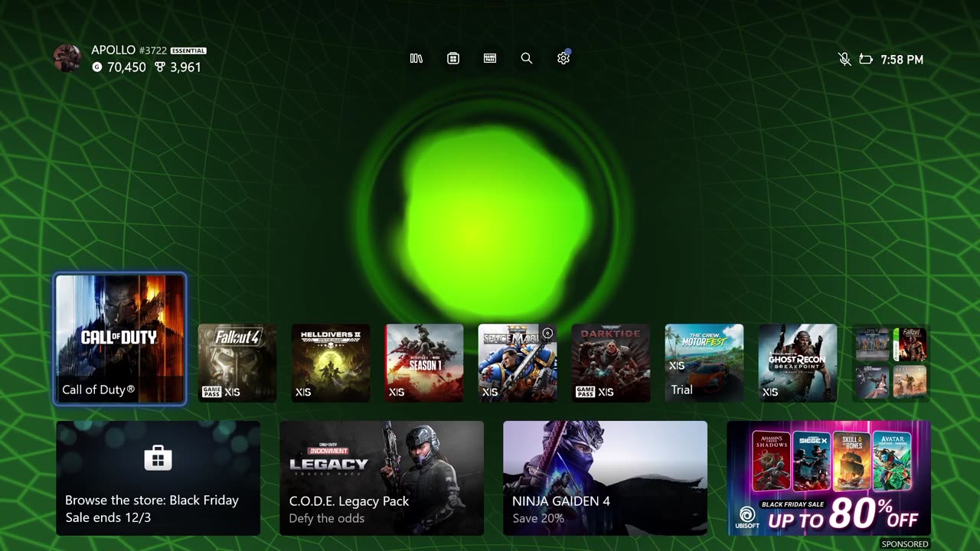Screen dimensions: 980x551
Task: Open the grouped games collection tile
Action: (891, 364)
